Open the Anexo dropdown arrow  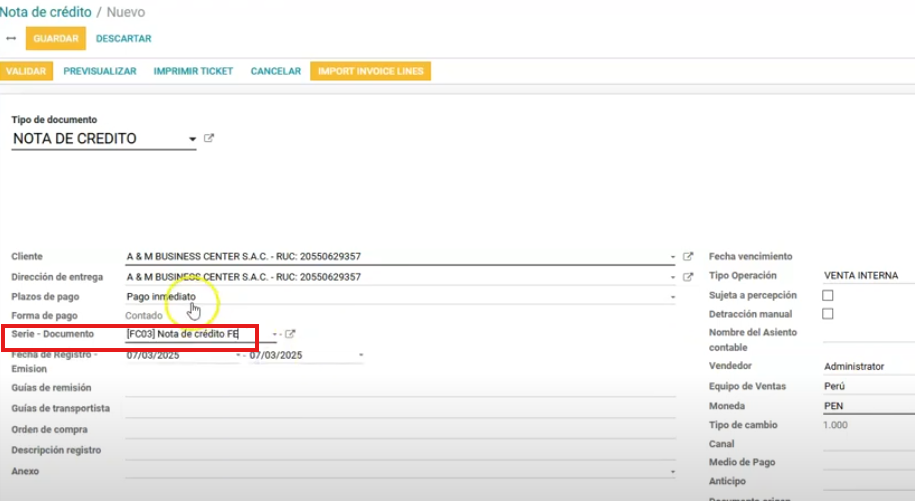pyautogui.click(x=673, y=471)
